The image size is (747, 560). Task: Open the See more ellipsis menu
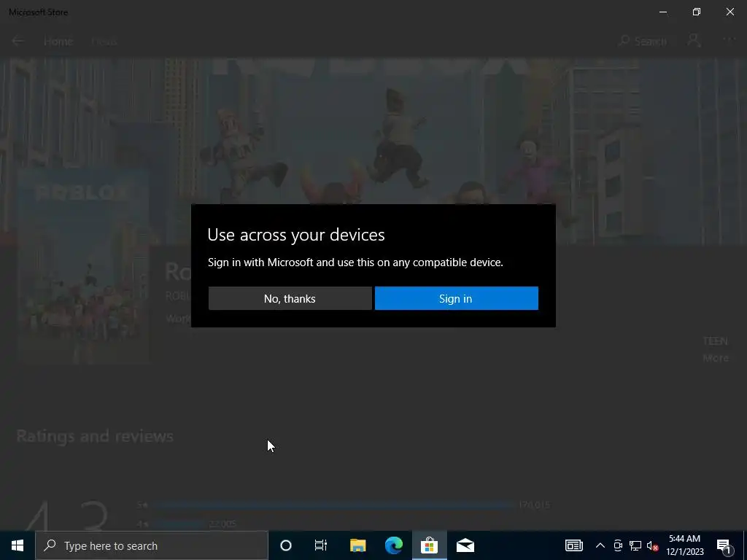click(x=729, y=39)
